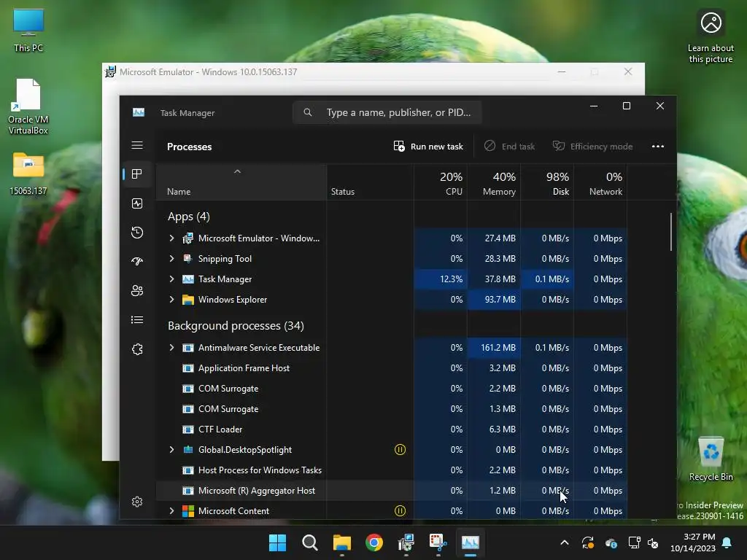Viewport: 747px width, 560px height.
Task: Click the 161.2 MB memory cell
Action: pyautogui.click(x=494, y=348)
